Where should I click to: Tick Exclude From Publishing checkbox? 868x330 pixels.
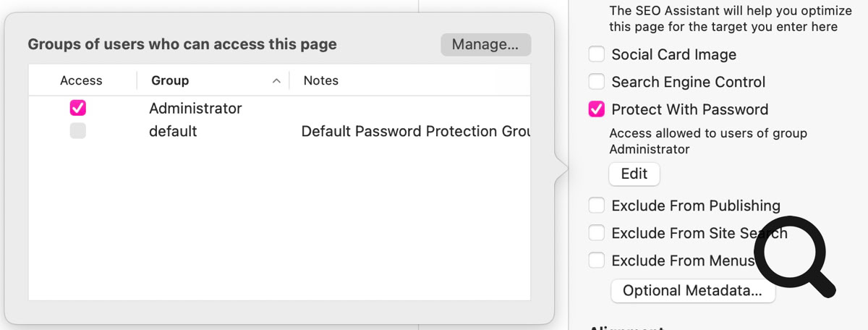[596, 206]
